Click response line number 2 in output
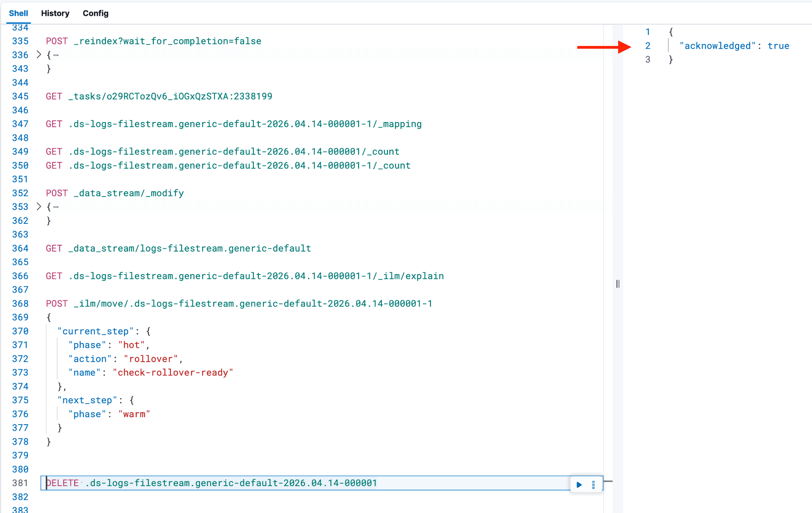This screenshot has width=812, height=513. point(647,46)
